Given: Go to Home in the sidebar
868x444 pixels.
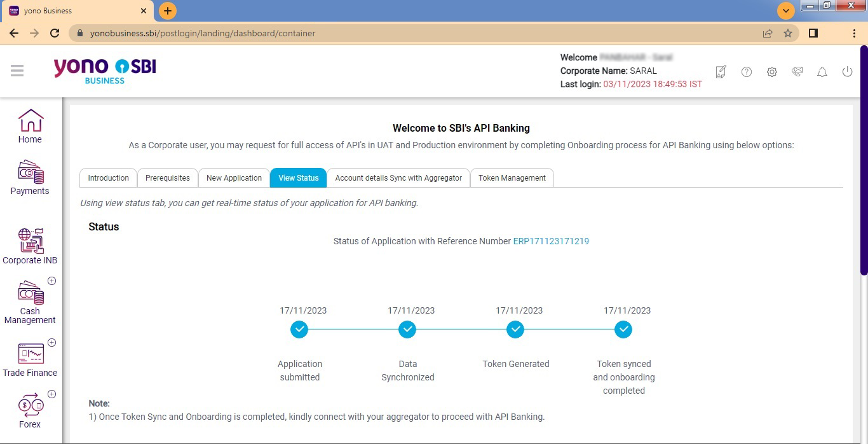Looking at the screenshot, I should [x=30, y=126].
